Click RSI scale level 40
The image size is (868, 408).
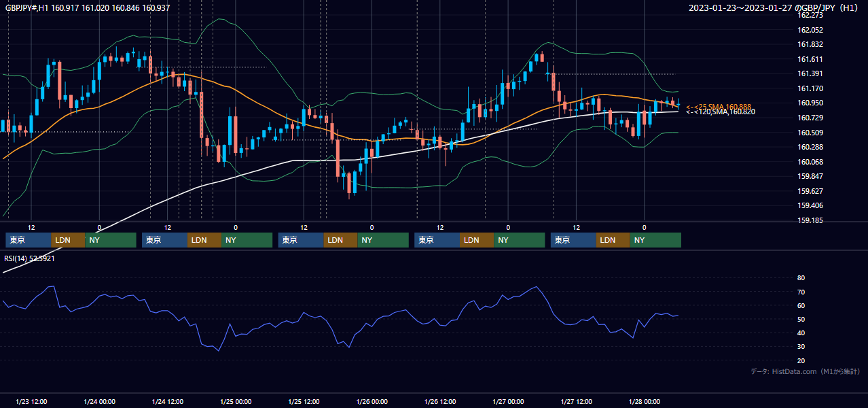click(x=801, y=333)
